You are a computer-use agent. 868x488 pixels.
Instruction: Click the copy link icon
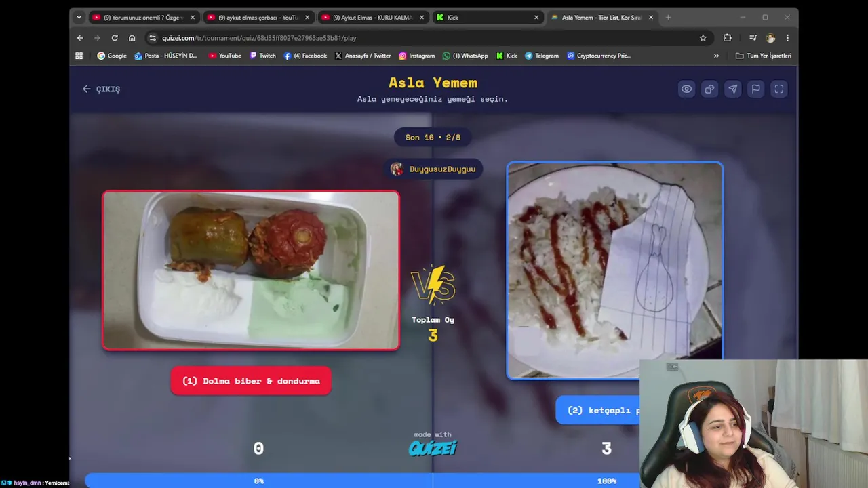pyautogui.click(x=709, y=89)
